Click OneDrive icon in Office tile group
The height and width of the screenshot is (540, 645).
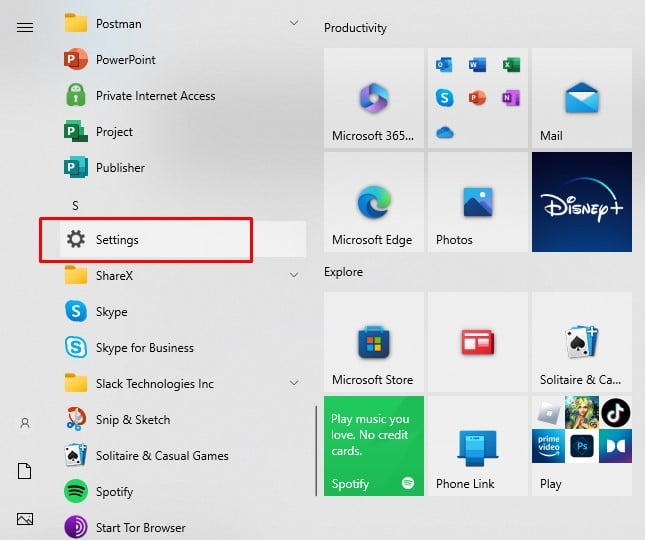[444, 132]
